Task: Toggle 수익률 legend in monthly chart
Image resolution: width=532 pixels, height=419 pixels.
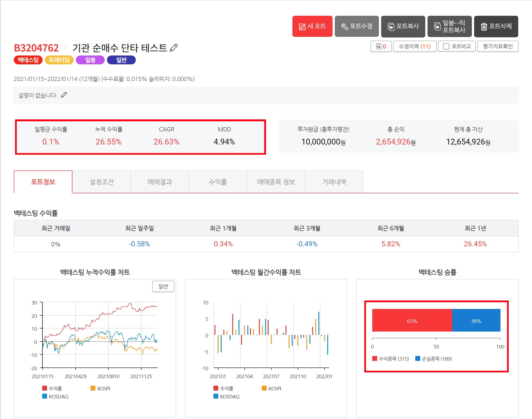Action: click(x=223, y=388)
